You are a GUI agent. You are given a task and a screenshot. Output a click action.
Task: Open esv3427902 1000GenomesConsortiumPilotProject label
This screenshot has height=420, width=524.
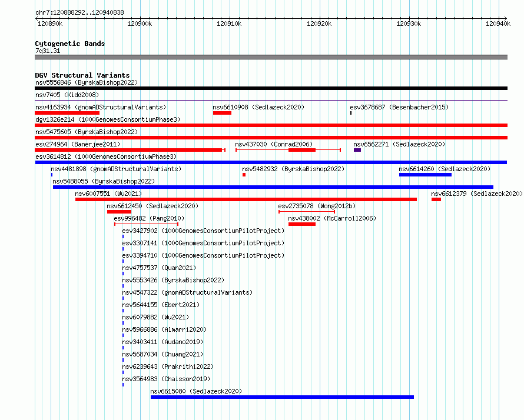(203, 231)
